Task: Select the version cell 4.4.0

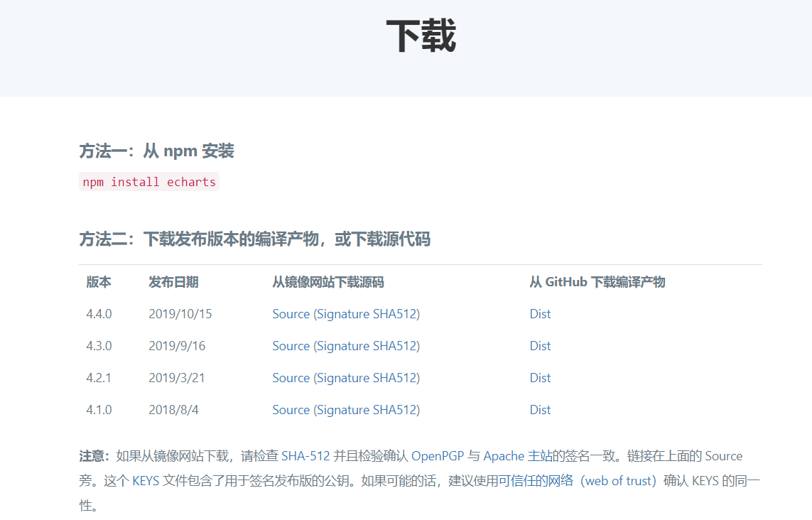Action: [99, 314]
